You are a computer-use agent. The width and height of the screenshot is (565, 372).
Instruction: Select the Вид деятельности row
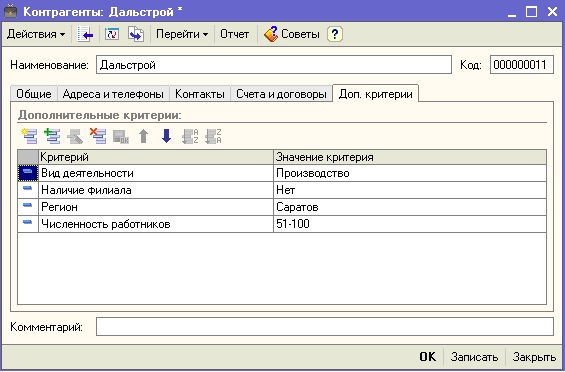coord(282,173)
